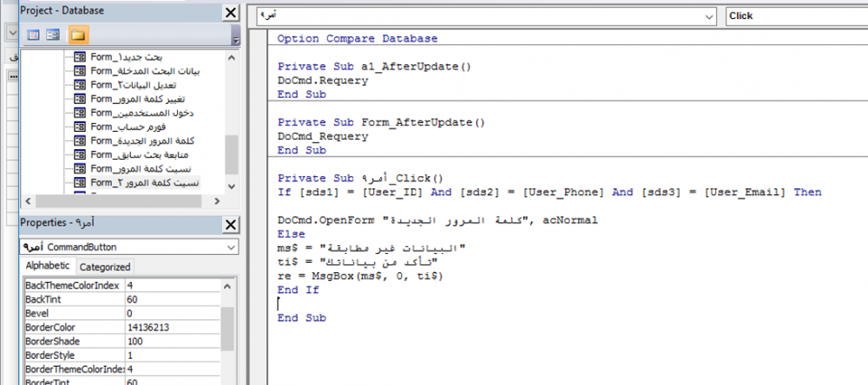Click View Code icon in Project panel
The height and width of the screenshot is (385, 868).
(x=34, y=36)
